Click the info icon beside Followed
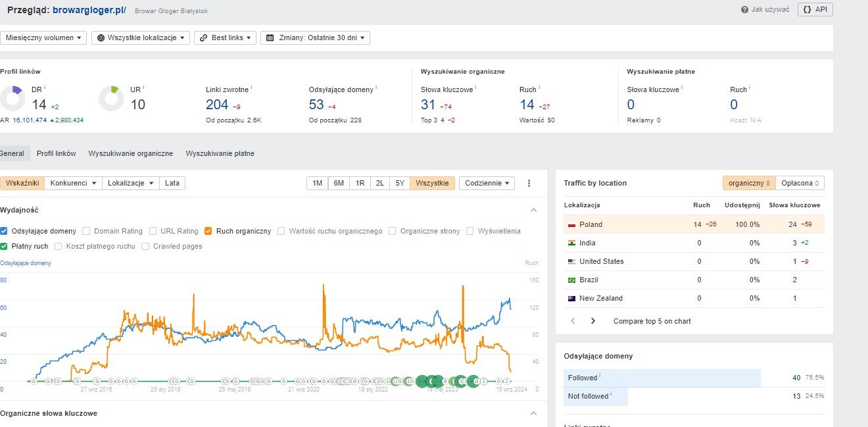 (x=600, y=376)
